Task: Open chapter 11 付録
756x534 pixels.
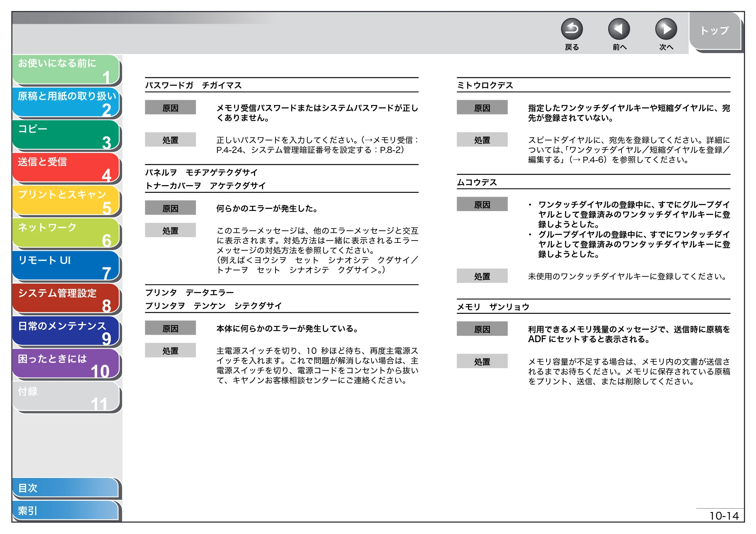Action: 66,397
